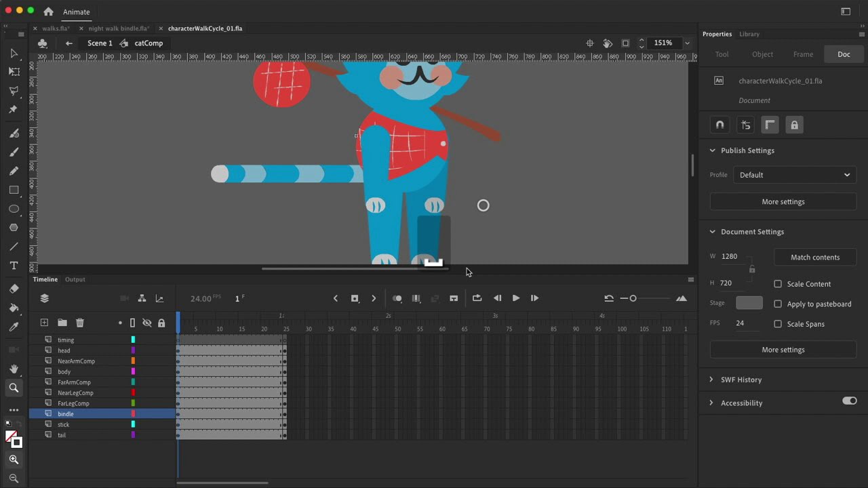Select the Paint Bucket tool
This screenshot has width=868, height=488.
tap(14, 308)
